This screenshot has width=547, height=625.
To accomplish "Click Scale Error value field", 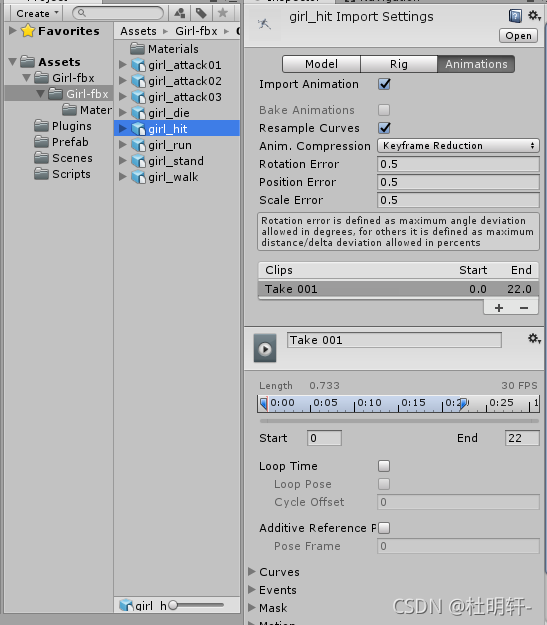I will [x=458, y=200].
